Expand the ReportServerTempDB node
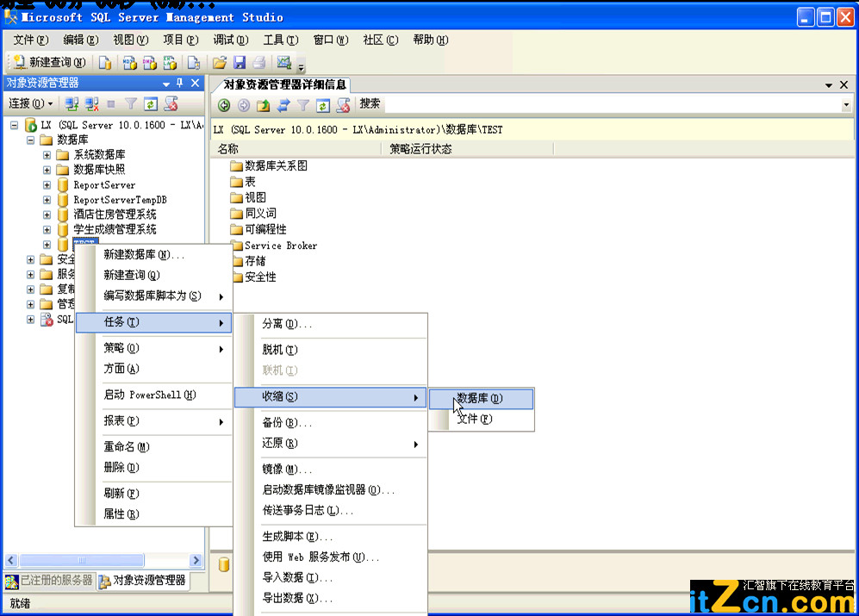The height and width of the screenshot is (616, 859). coord(47,200)
